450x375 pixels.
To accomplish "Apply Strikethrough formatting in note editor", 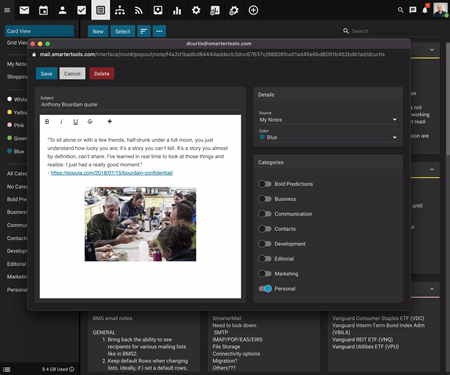I will click(x=90, y=122).
